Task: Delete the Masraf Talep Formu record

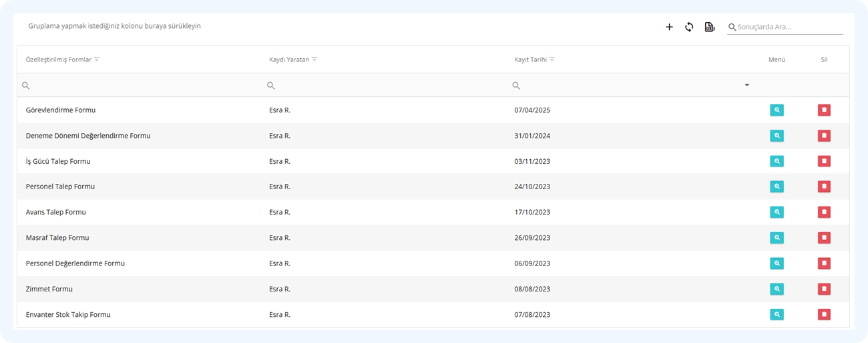Action: coord(824,237)
